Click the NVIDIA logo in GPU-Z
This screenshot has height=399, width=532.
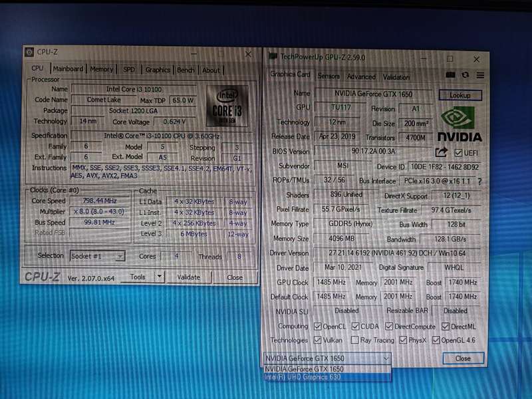460,124
